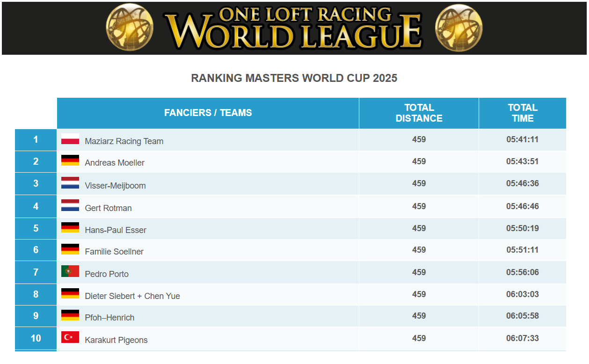The image size is (589, 364).
Task: Click distance 459 in Dieter Siebert row
Action: (419, 294)
